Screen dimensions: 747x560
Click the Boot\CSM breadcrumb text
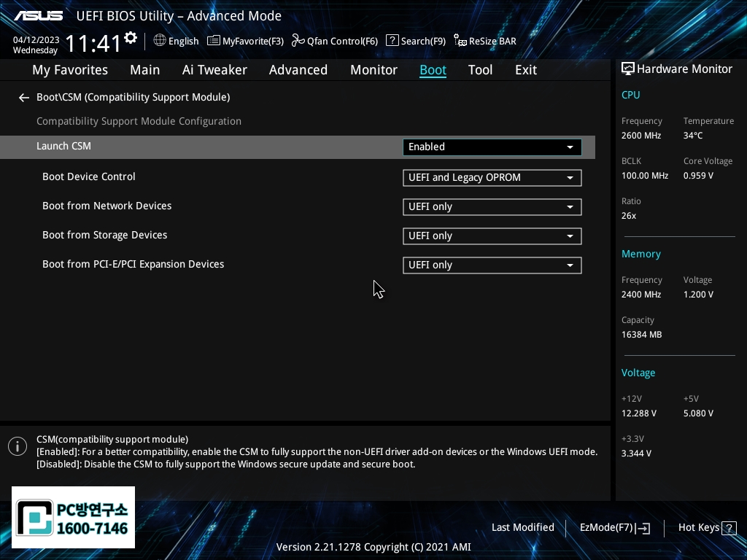pyautogui.click(x=133, y=97)
